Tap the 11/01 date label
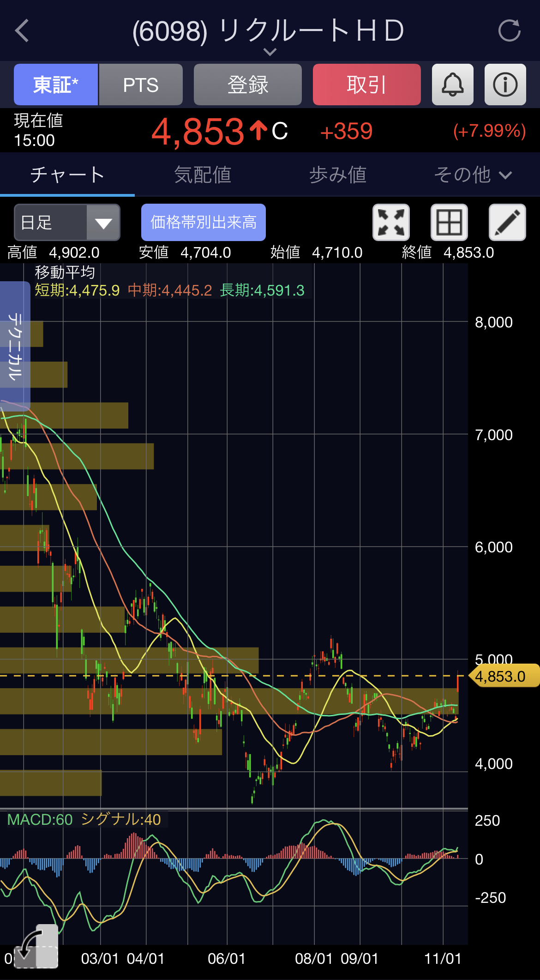 (x=443, y=959)
